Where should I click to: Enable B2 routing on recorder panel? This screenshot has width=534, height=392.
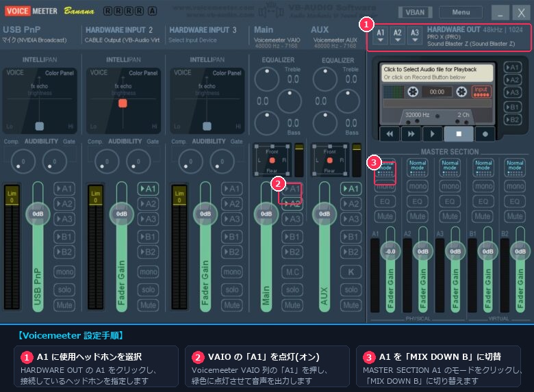click(512, 120)
